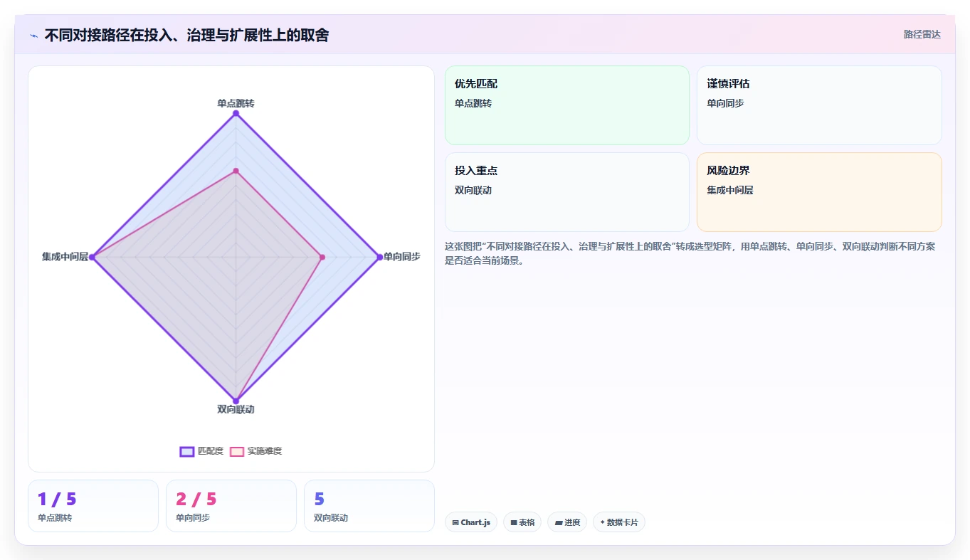Click the data point at 集成中间层 vertex
This screenshot has width=970, height=560.
tap(93, 257)
